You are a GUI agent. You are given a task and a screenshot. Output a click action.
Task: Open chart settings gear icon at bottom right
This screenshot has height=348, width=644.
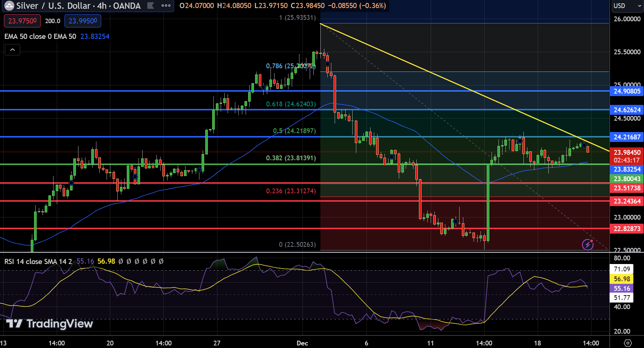coord(628,343)
